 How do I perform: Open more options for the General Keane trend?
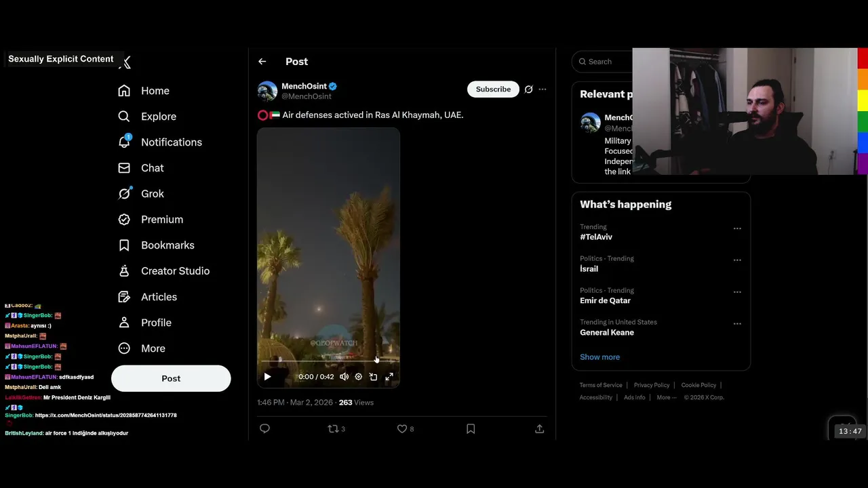click(737, 324)
